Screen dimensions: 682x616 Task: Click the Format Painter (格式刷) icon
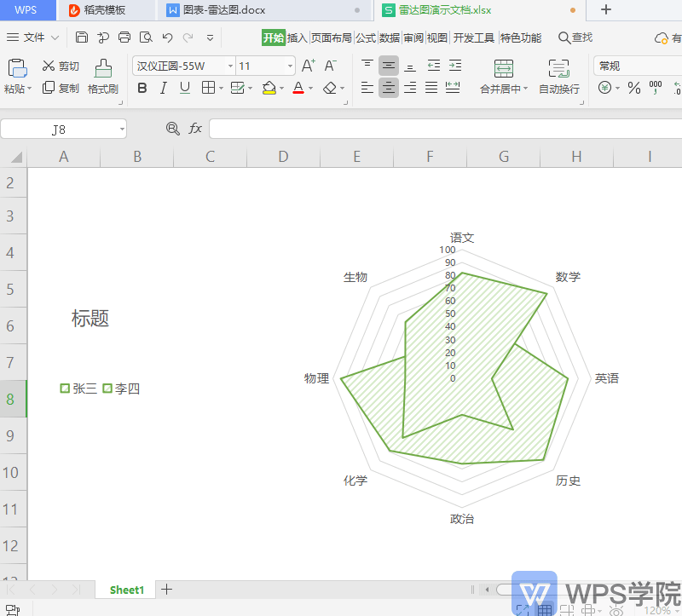[x=102, y=69]
